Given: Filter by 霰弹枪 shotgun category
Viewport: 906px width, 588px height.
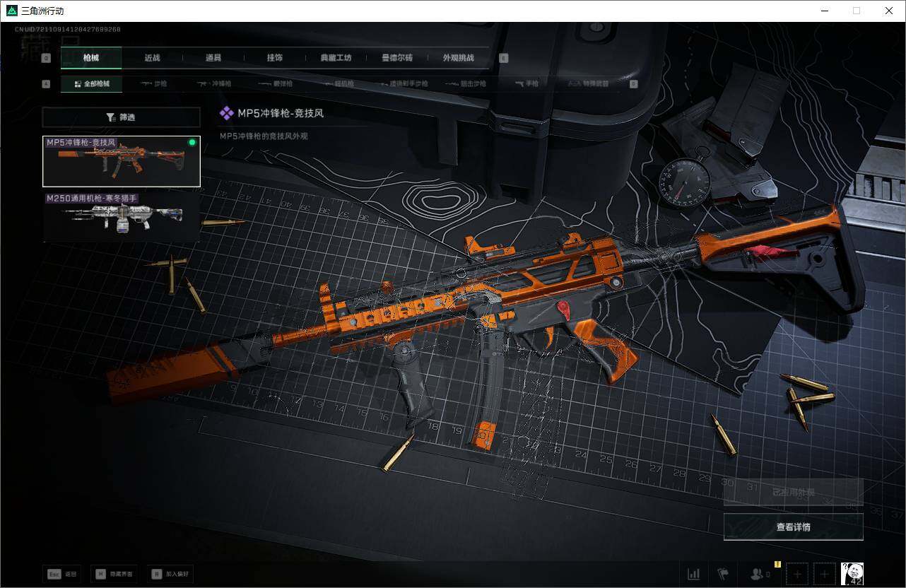Looking at the screenshot, I should coord(276,84).
